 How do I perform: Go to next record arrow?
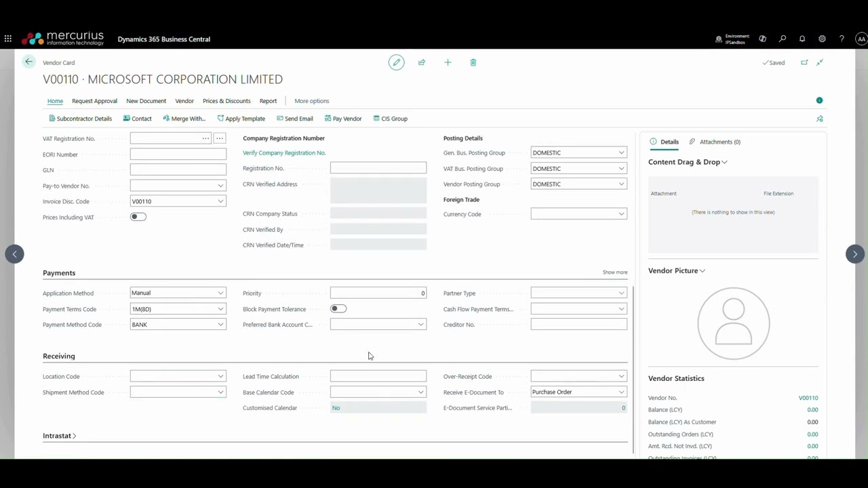(855, 254)
